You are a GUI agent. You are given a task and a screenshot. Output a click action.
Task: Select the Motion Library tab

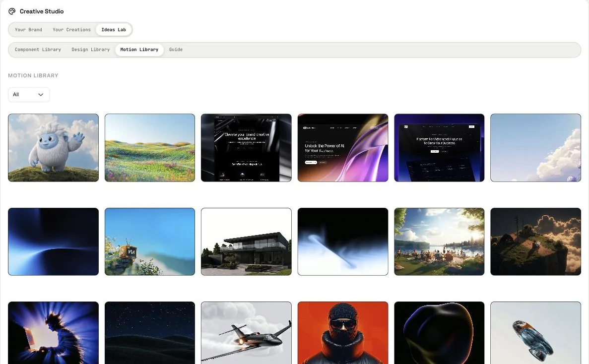(x=139, y=50)
